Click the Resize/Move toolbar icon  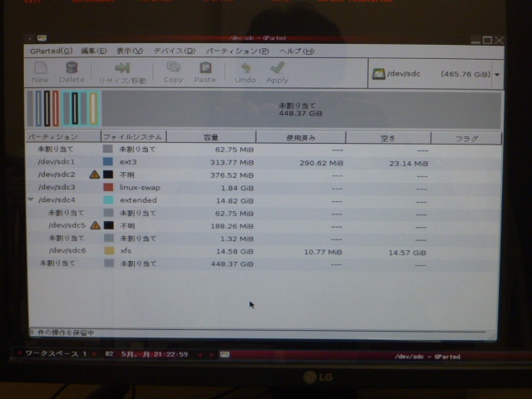click(x=122, y=68)
